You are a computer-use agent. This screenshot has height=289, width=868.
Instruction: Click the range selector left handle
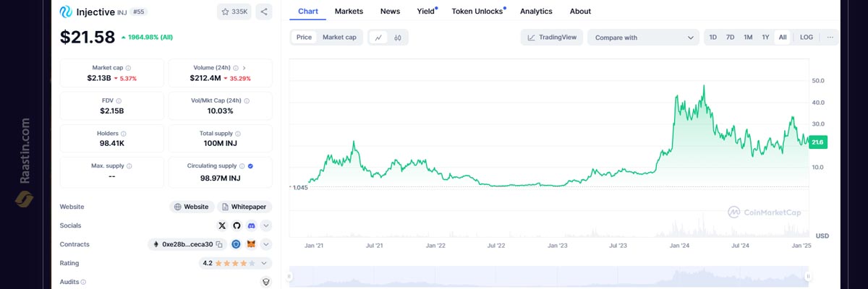pyautogui.click(x=289, y=276)
